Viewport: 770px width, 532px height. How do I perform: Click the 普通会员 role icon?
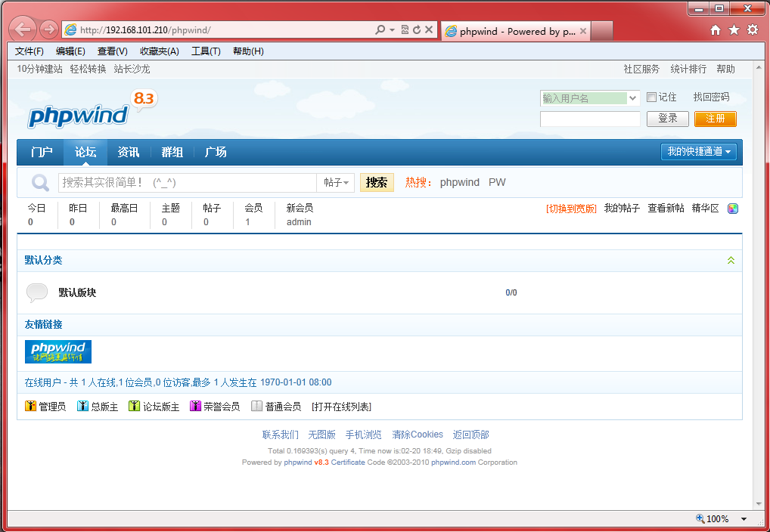click(257, 406)
